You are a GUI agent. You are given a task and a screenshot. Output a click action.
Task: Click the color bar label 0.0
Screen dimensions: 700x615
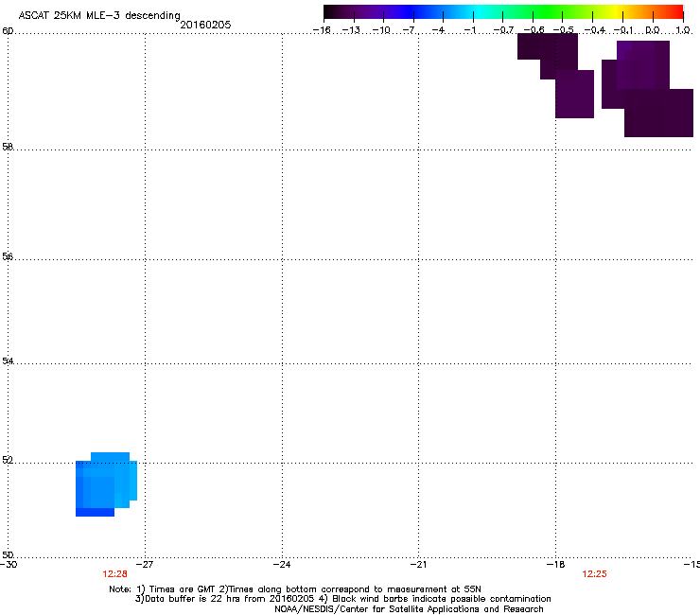653,30
